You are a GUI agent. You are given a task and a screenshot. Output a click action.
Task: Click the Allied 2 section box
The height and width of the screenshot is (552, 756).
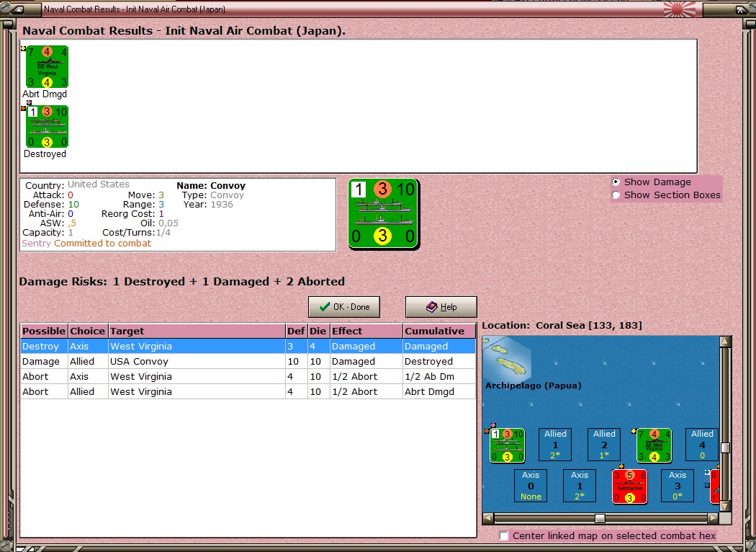[x=604, y=445]
